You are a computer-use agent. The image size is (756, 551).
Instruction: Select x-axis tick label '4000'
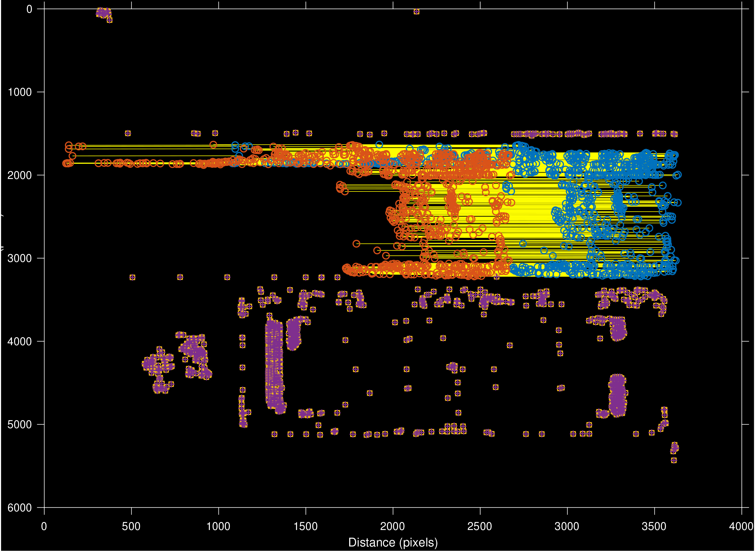(741, 527)
